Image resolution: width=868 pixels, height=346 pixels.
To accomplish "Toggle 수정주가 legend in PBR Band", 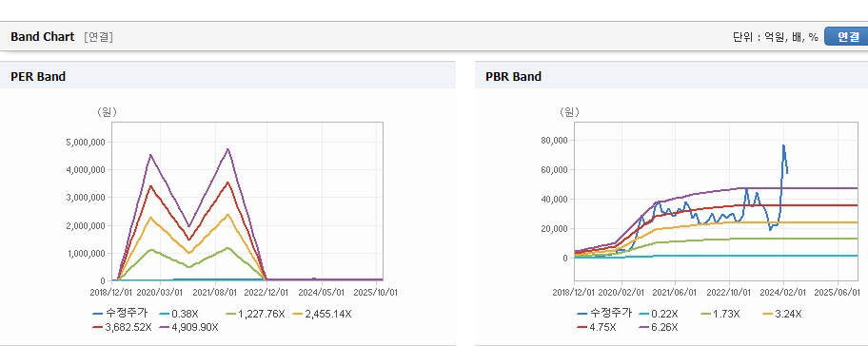I will (x=604, y=314).
